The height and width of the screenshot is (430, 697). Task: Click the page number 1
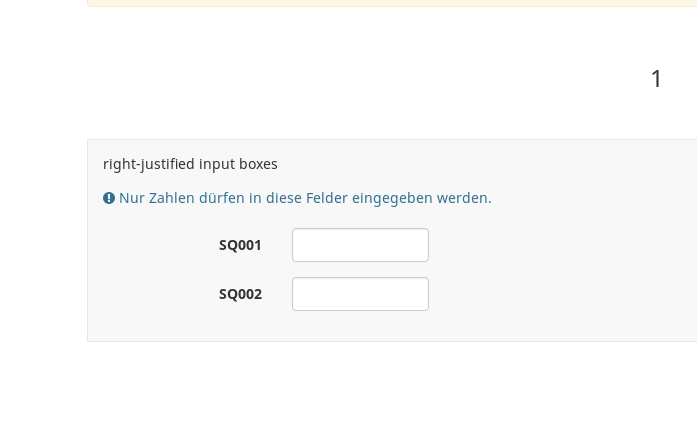(x=656, y=79)
